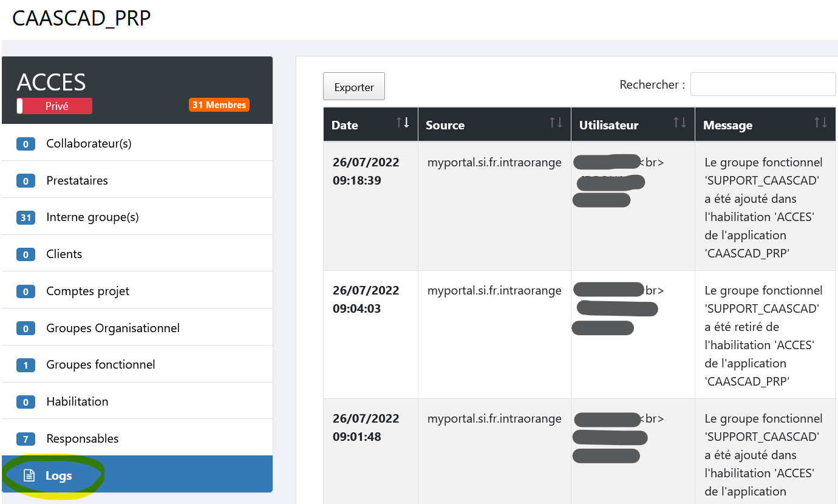The height and width of the screenshot is (504, 838).
Task: Click the 0 badge beside Habilitation
Action: click(26, 402)
